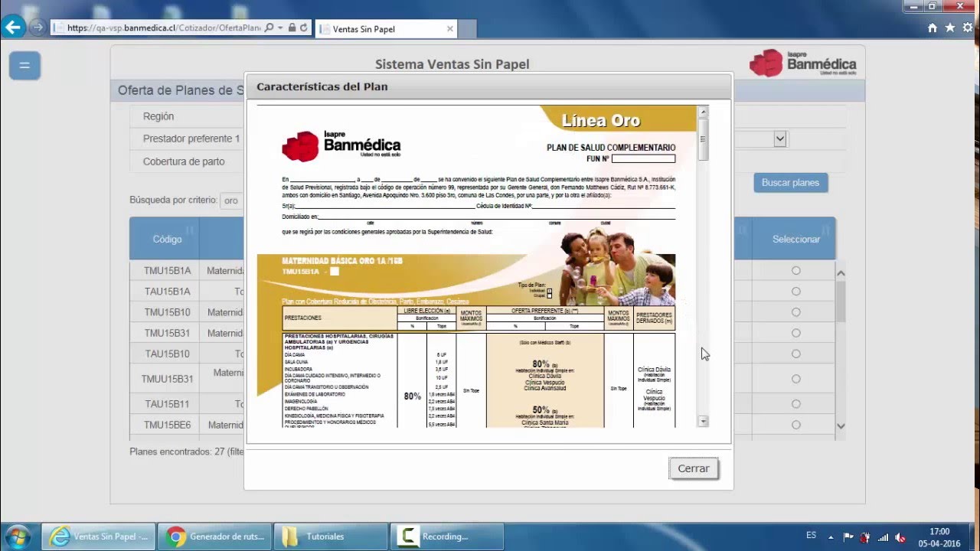Click the Buscar planes button

tap(790, 182)
